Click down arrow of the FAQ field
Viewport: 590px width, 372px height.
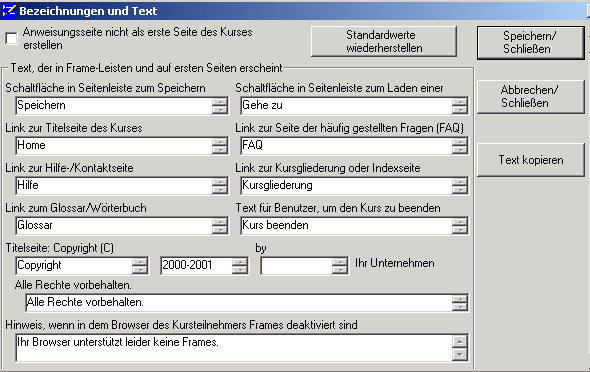click(x=460, y=149)
